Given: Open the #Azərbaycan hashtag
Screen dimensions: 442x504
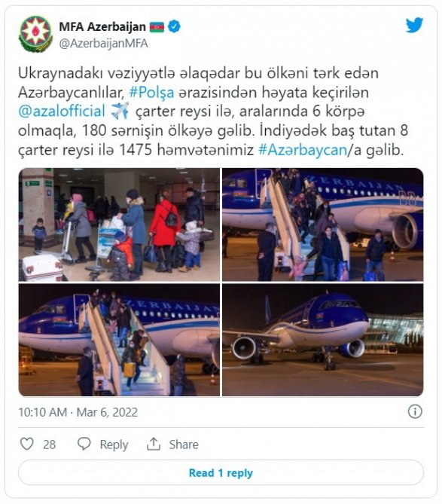Looking at the screenshot, I should click(303, 150).
